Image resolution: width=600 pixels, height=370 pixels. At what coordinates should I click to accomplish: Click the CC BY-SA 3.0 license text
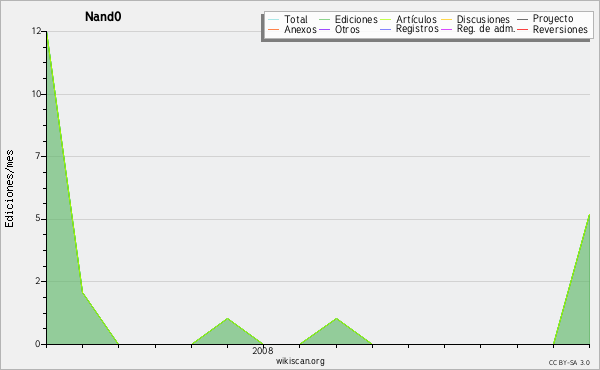pos(569,362)
